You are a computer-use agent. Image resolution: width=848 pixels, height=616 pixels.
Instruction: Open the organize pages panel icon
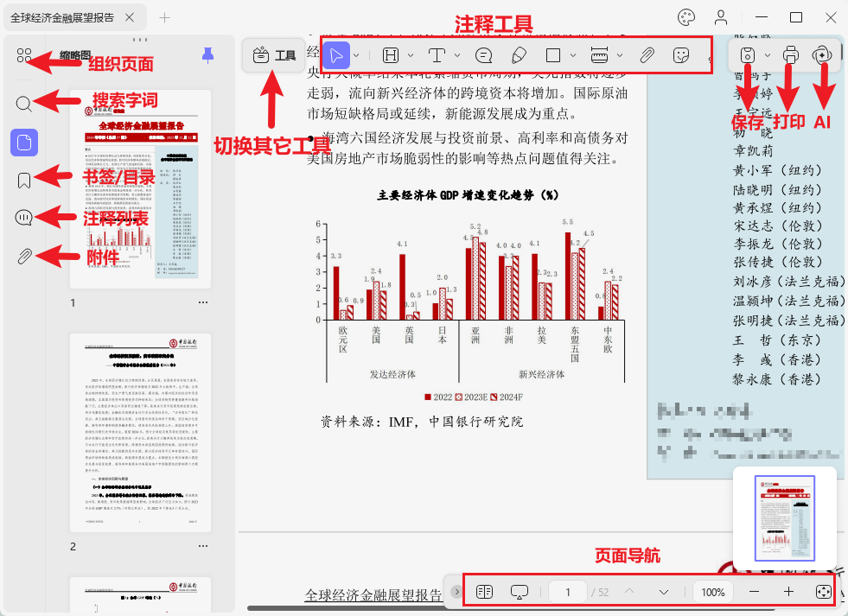(x=24, y=55)
